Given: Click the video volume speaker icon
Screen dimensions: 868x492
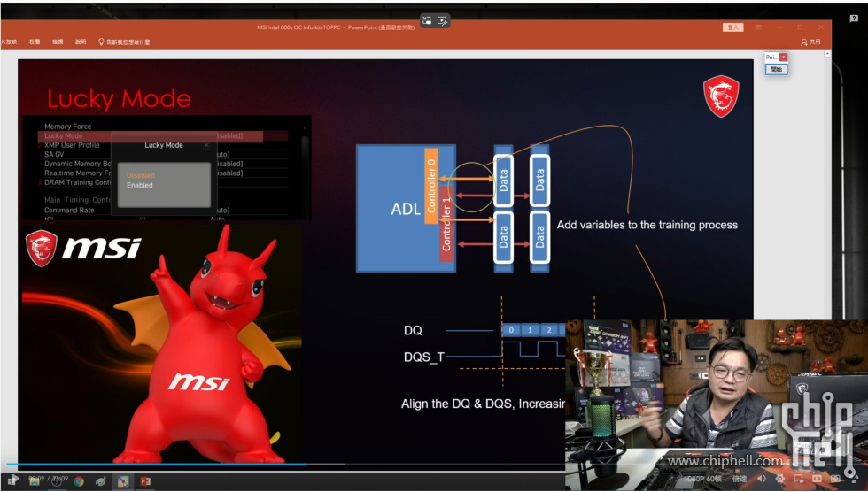Looking at the screenshot, I should 762,479.
